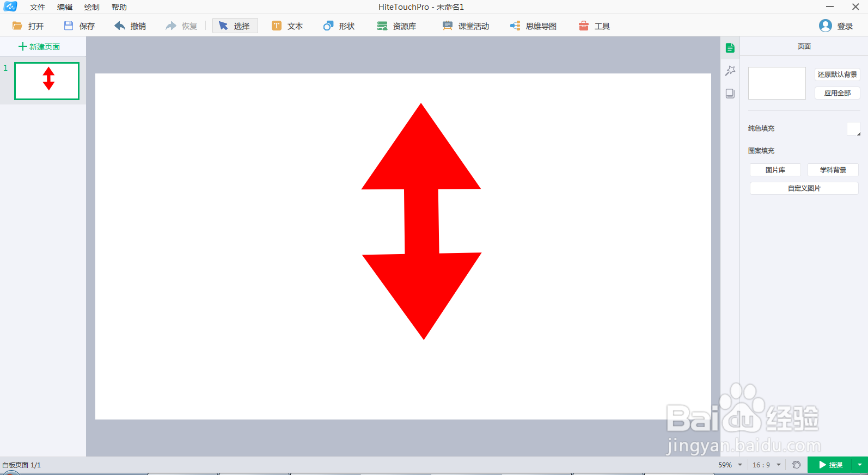Select the 文本 text tool
The height and width of the screenshot is (475, 868).
(x=288, y=26)
